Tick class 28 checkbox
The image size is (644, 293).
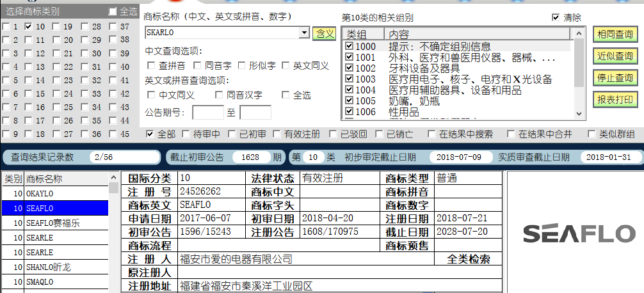85,27
